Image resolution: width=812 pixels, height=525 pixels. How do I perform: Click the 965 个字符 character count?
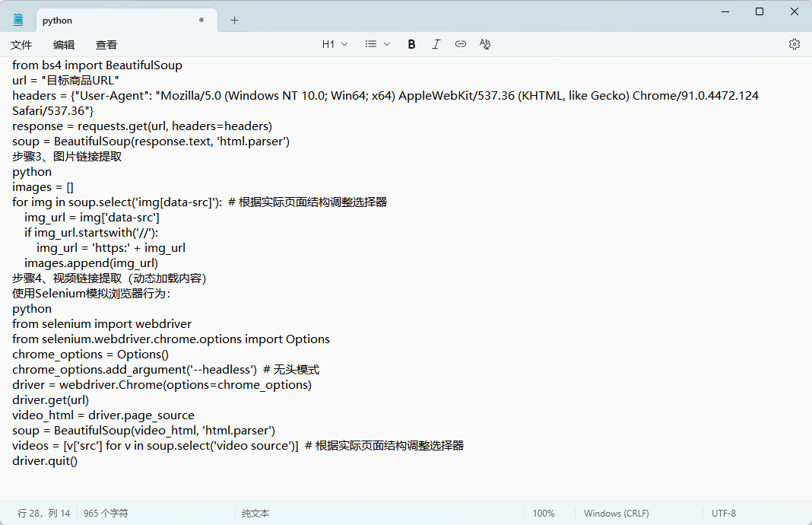[106, 513]
